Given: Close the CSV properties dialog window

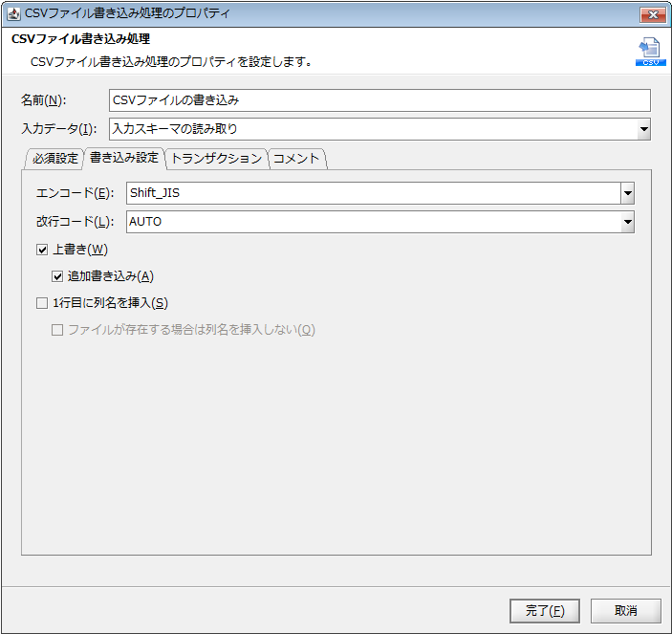Looking at the screenshot, I should click(652, 13).
